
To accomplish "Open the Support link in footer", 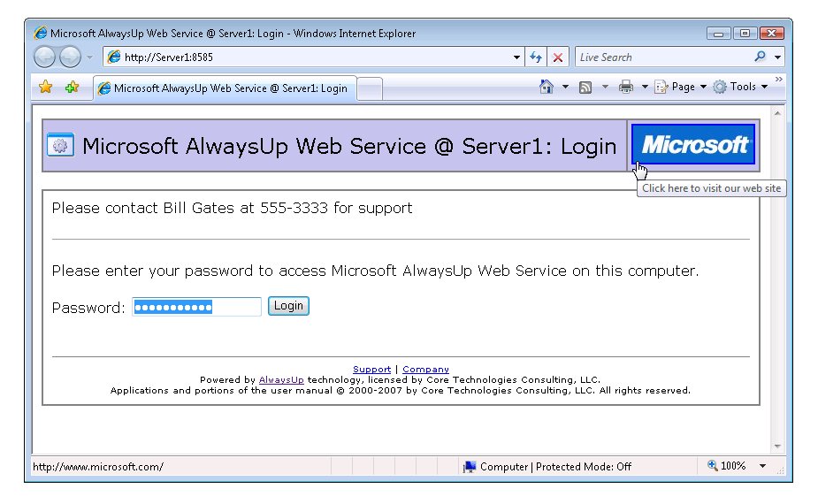I will pyautogui.click(x=371, y=370).
